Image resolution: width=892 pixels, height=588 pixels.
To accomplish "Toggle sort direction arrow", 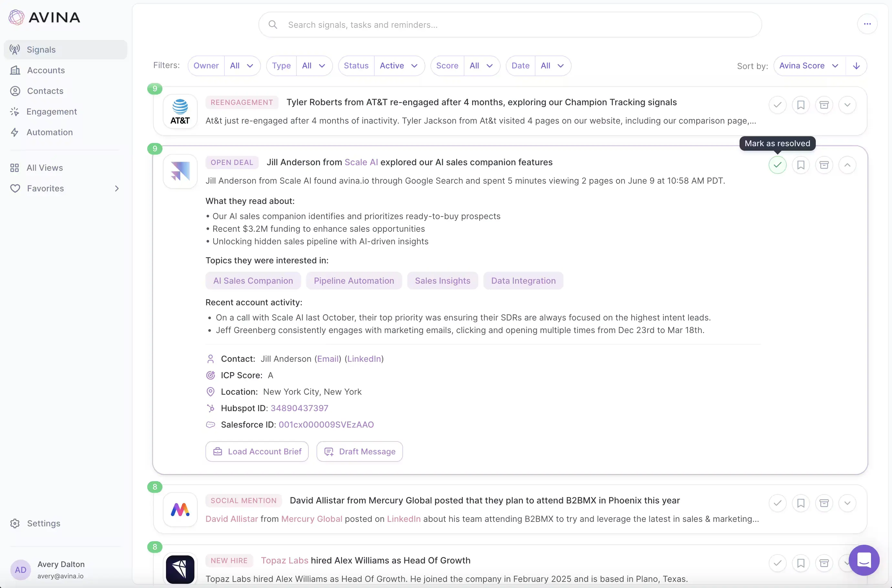I will 856,66.
